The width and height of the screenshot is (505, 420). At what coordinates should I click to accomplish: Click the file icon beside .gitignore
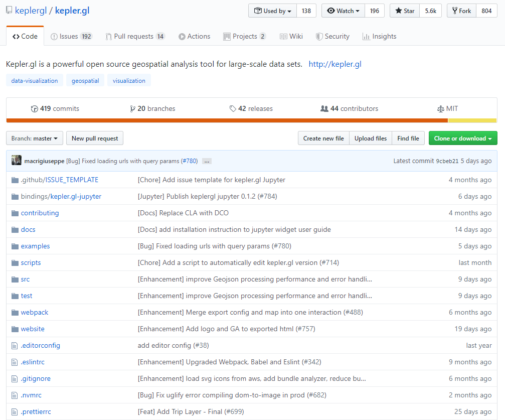(15, 379)
